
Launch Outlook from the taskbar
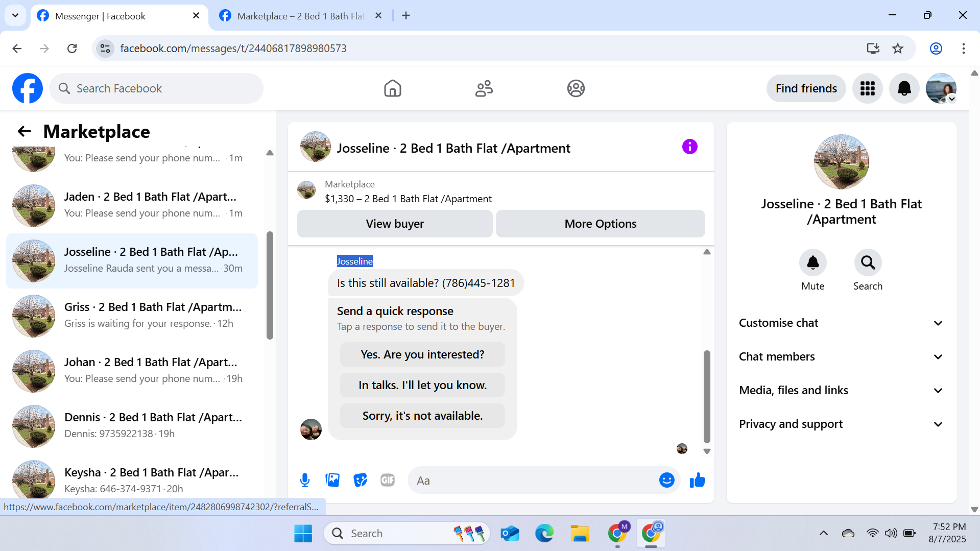pos(510,533)
